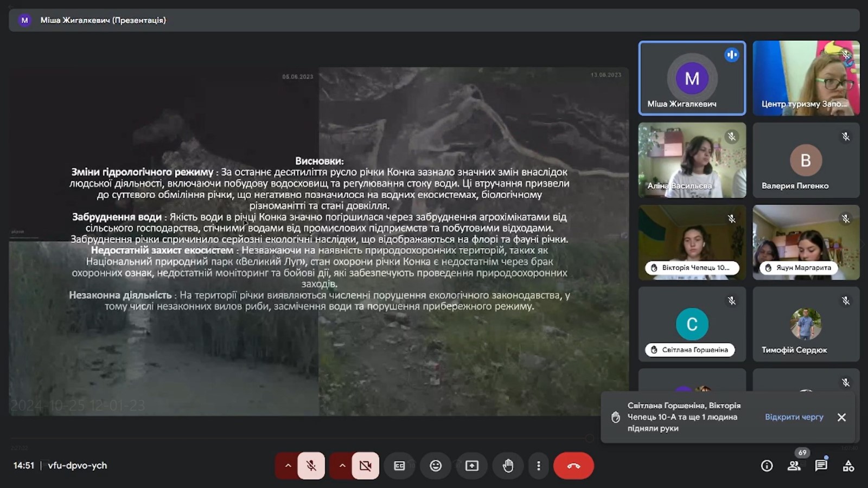
Task: Open the activities panel
Action: pyautogui.click(x=848, y=466)
